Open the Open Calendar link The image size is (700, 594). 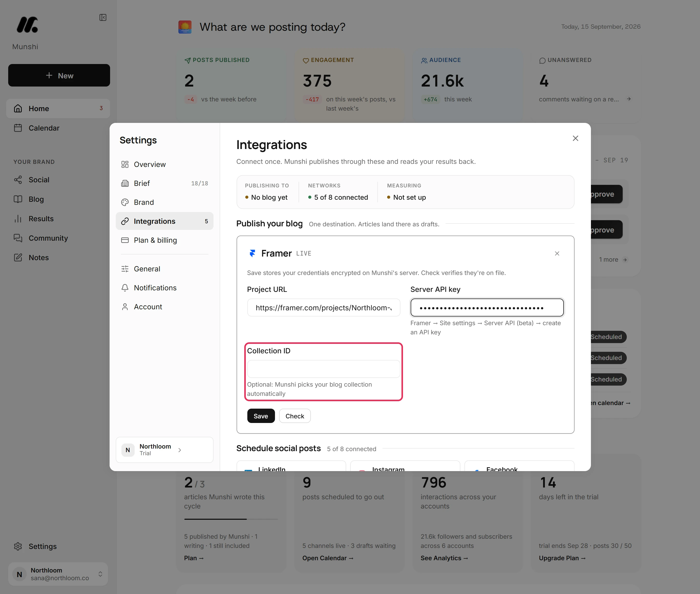tap(328, 558)
